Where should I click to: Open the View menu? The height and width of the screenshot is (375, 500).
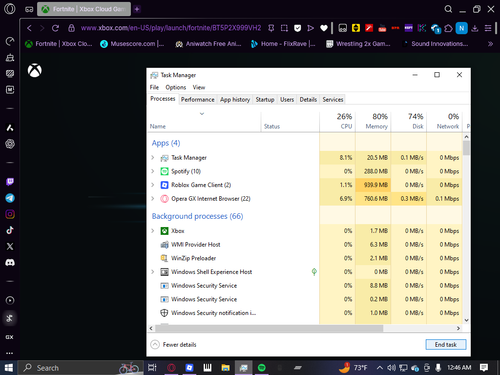[x=199, y=87]
